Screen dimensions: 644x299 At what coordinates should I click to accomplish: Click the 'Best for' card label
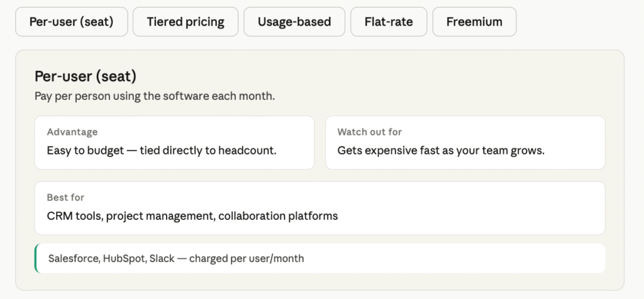tap(65, 198)
